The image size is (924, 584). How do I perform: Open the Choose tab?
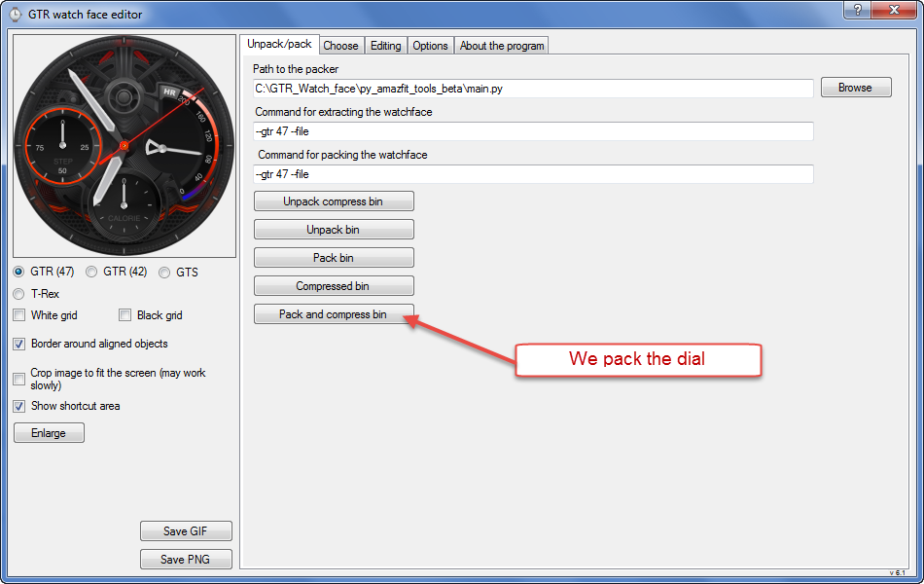pos(340,46)
